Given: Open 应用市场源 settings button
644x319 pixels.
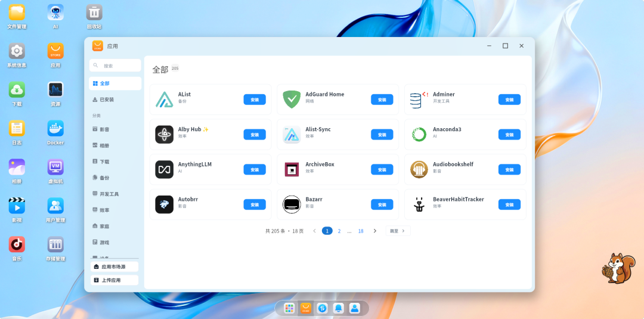Looking at the screenshot, I should point(114,267).
